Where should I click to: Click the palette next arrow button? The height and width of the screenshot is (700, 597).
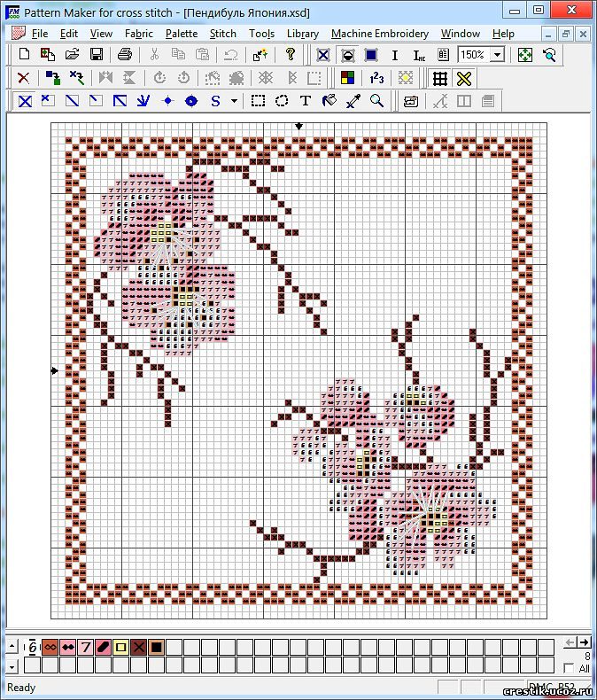tap(584, 642)
